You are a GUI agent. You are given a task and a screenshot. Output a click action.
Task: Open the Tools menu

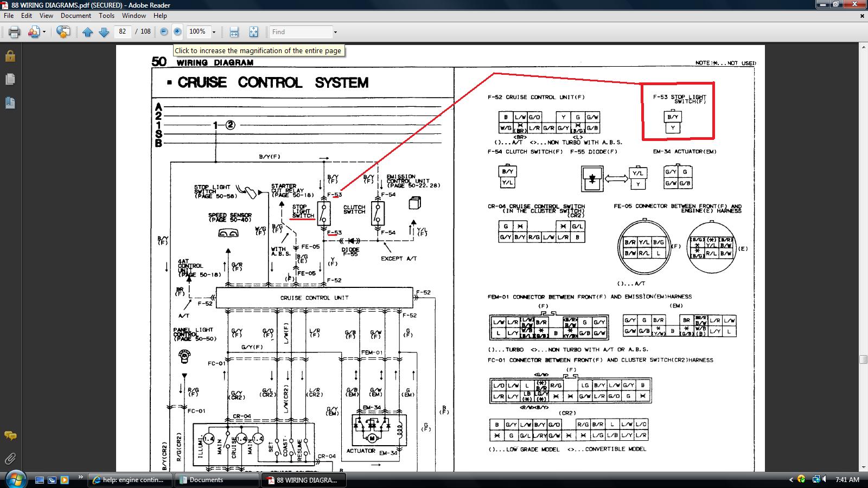(x=106, y=16)
